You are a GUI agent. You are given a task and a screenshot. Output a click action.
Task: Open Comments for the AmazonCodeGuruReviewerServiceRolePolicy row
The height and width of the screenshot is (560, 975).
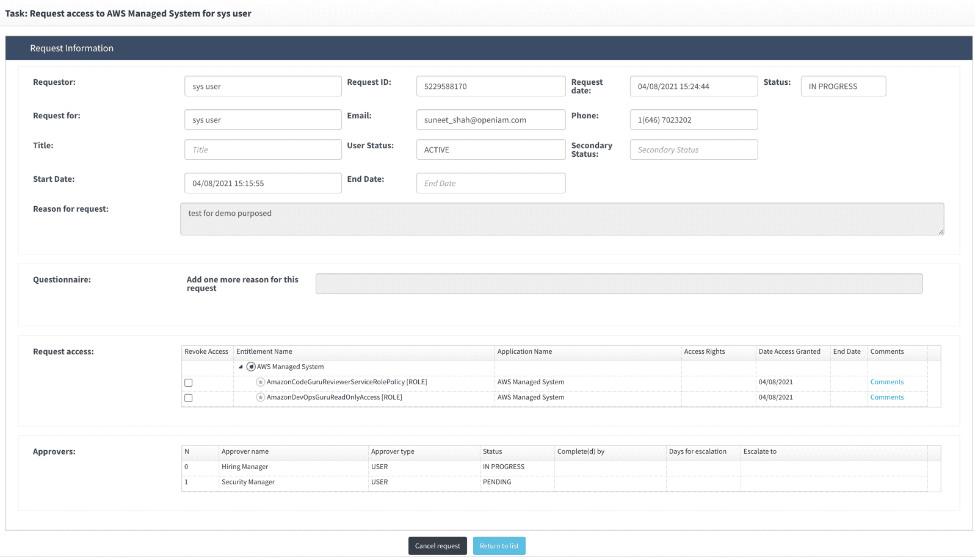point(886,382)
